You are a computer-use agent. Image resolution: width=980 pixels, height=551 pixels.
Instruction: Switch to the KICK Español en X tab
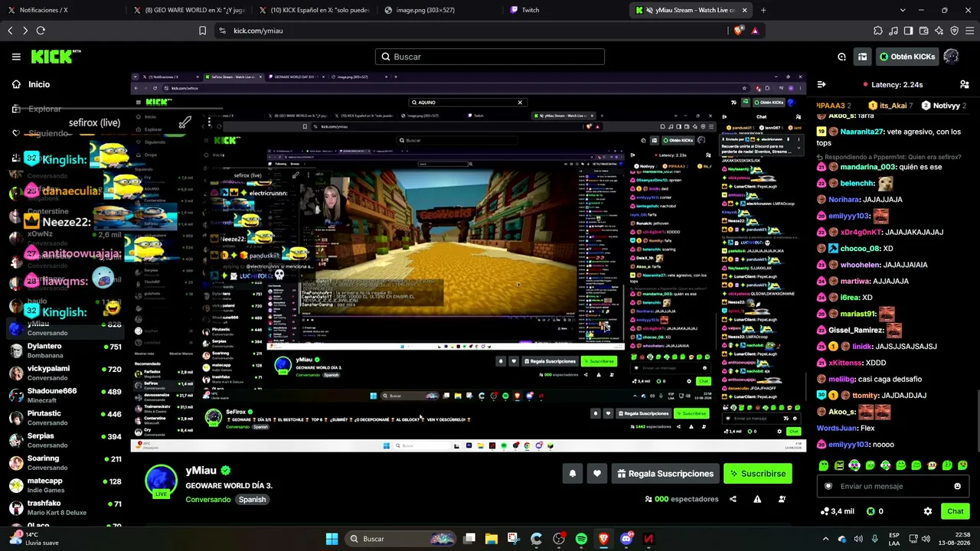[313, 10]
